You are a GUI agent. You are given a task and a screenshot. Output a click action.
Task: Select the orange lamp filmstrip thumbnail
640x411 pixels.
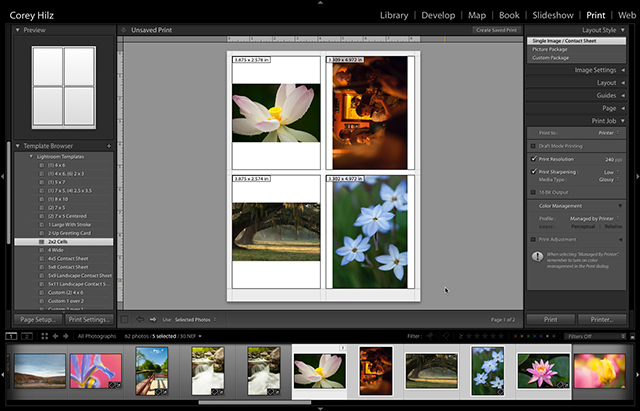pos(375,371)
